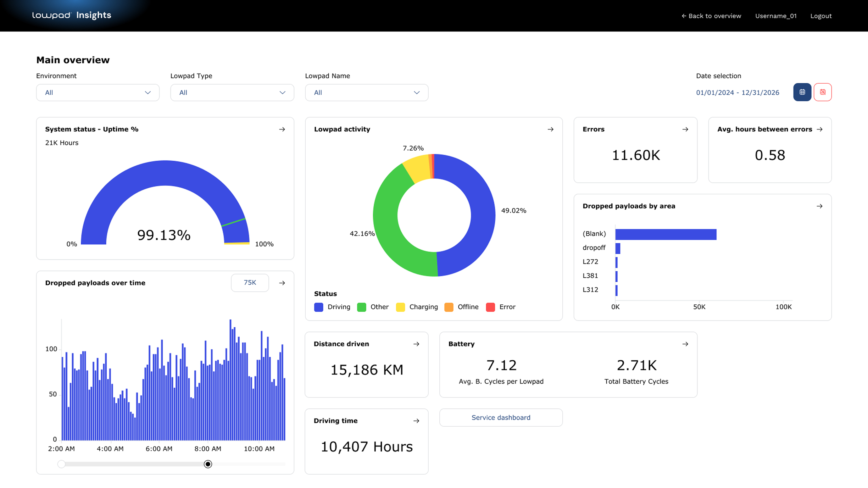
Task: Click the Errors card arrow icon
Action: click(x=685, y=129)
